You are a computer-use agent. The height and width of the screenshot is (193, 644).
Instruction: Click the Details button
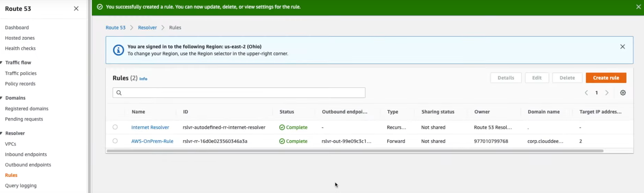point(506,78)
